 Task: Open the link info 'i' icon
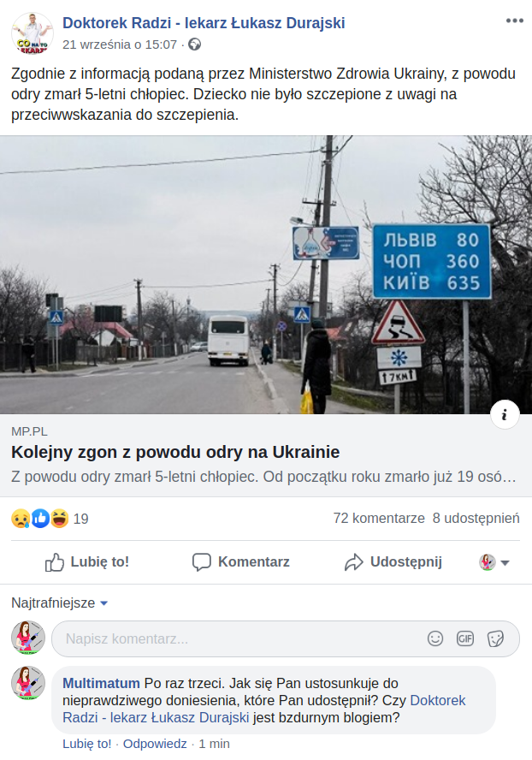(505, 414)
